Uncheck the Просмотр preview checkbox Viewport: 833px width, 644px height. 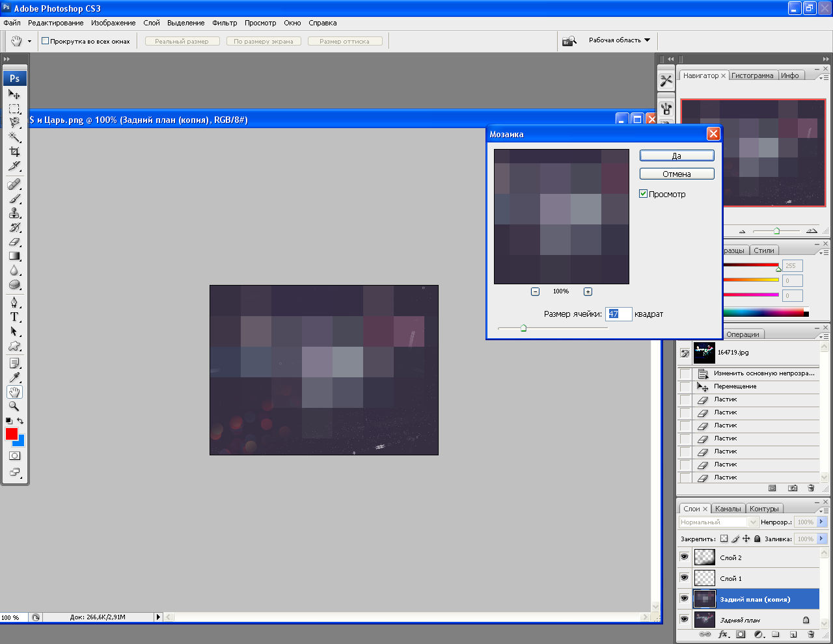tap(644, 194)
